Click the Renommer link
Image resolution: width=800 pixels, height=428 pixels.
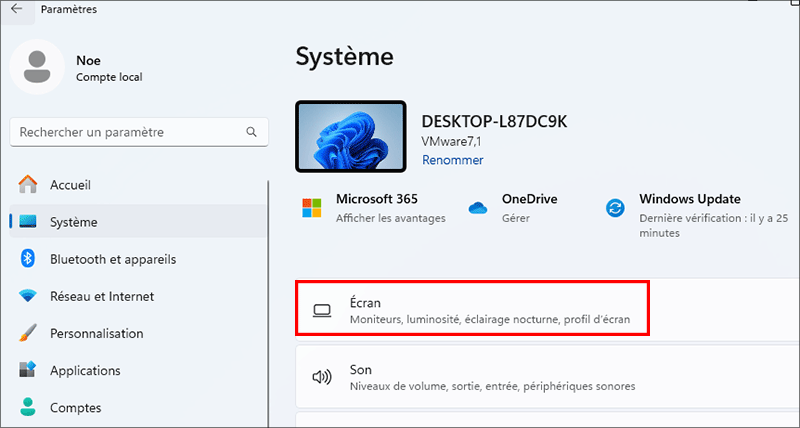(452, 160)
